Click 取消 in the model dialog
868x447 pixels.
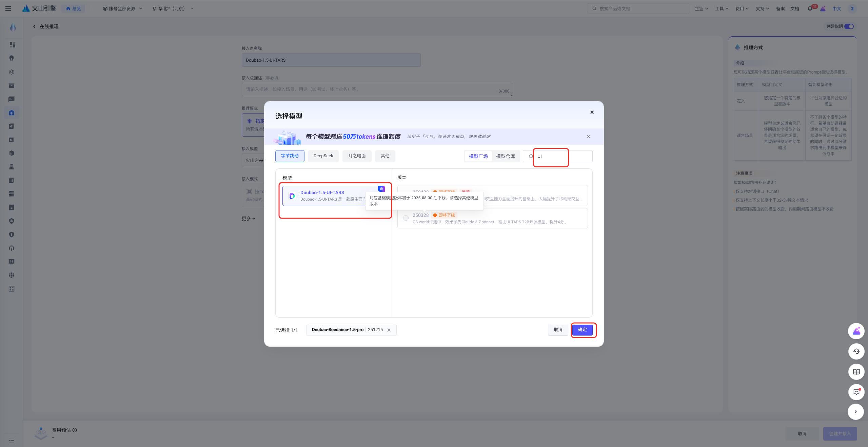pyautogui.click(x=558, y=330)
